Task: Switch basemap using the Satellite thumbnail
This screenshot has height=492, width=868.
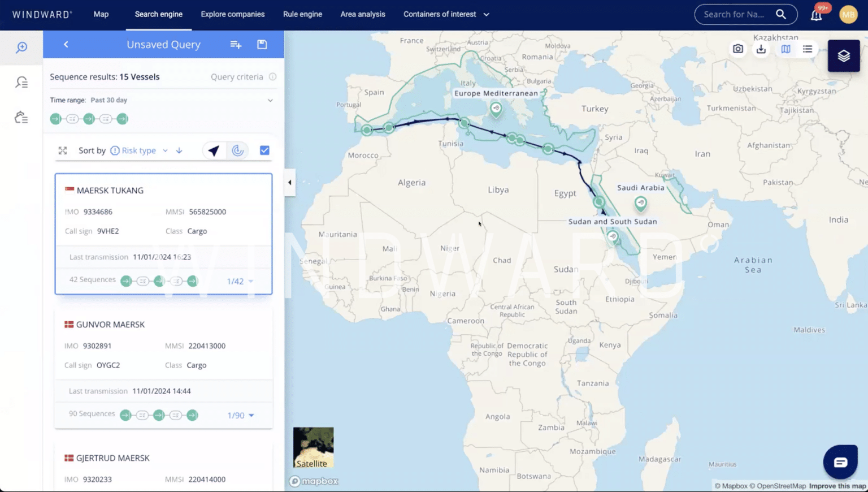Action: (313, 447)
